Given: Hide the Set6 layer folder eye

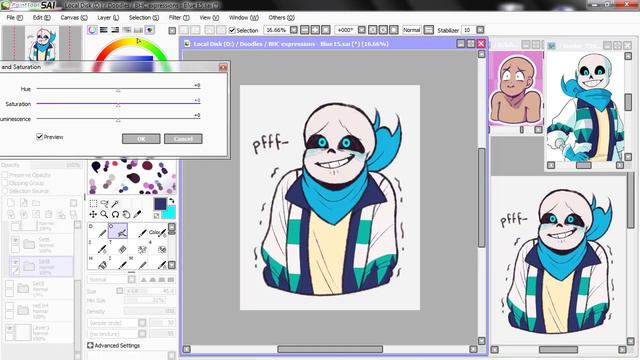Looking at the screenshot, I should 15,240.
